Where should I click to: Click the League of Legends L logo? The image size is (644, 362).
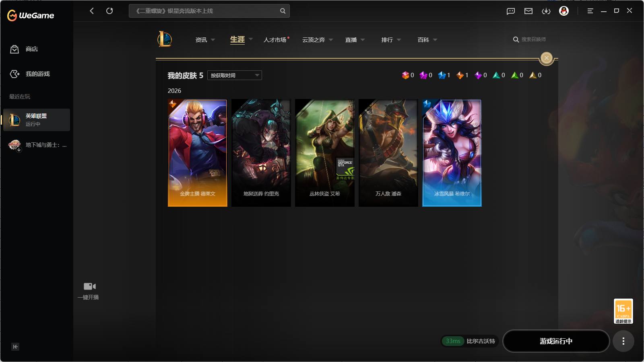(x=165, y=39)
